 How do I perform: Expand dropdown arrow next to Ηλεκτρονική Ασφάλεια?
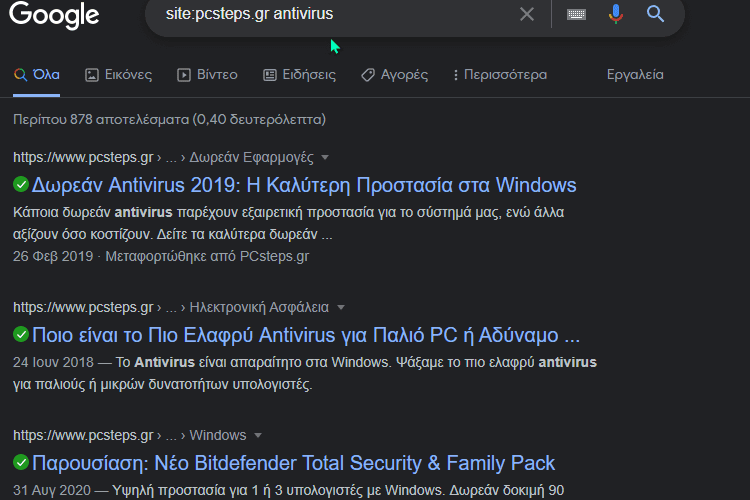341,307
